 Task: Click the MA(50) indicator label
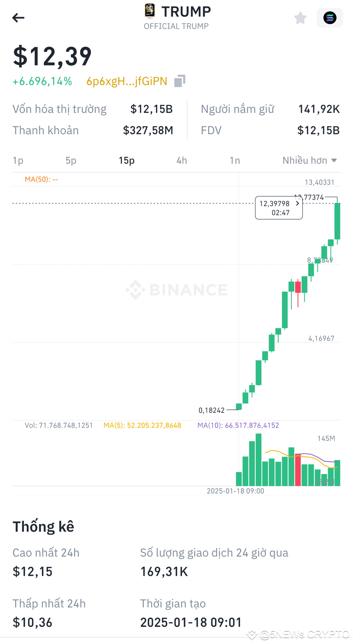[x=41, y=179]
